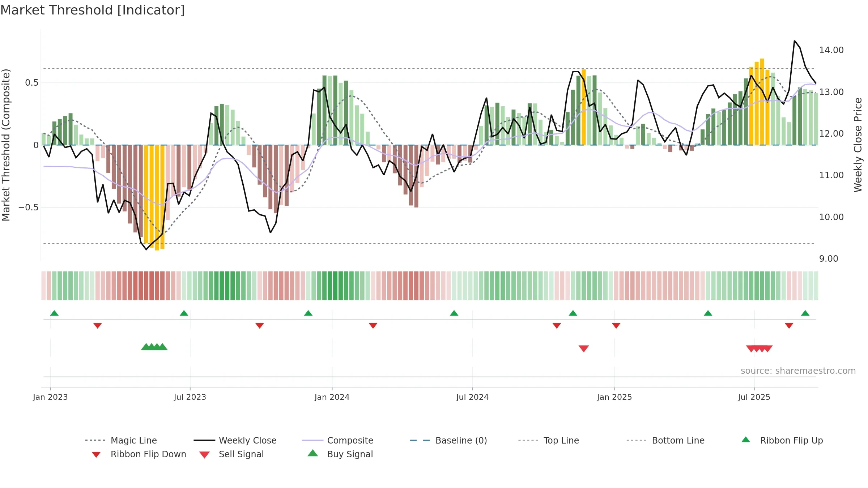Click the last ribbon flip up marker in Sep 2025

[805, 313]
